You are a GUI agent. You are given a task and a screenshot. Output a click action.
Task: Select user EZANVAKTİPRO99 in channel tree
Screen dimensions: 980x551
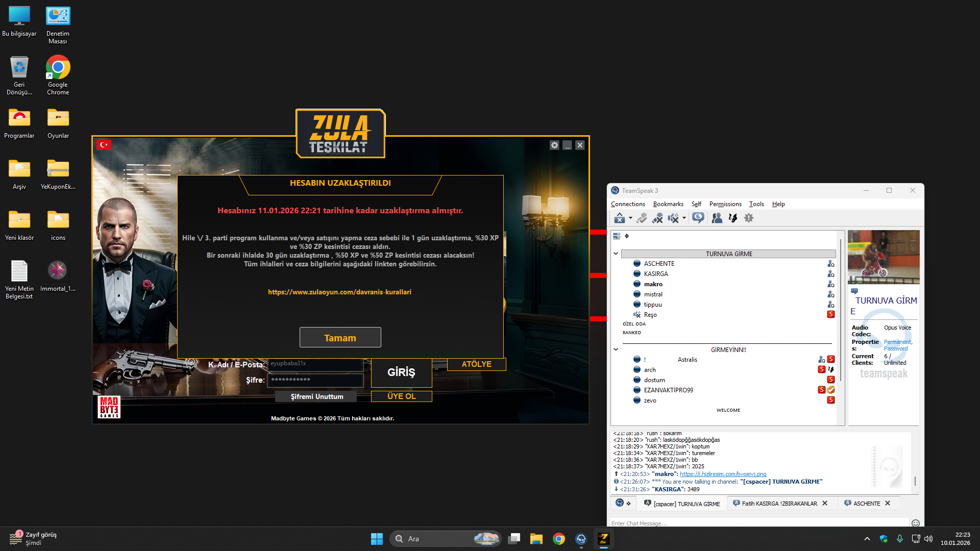669,390
